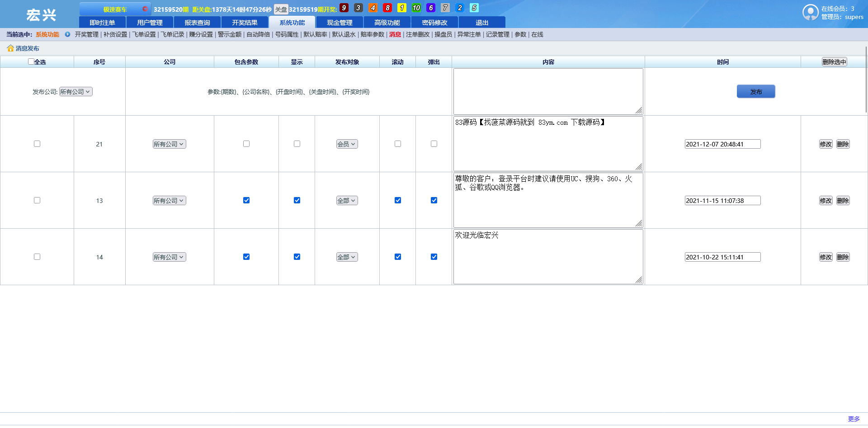Click lottery ball number 2
The image size is (868, 428).
[x=460, y=8]
